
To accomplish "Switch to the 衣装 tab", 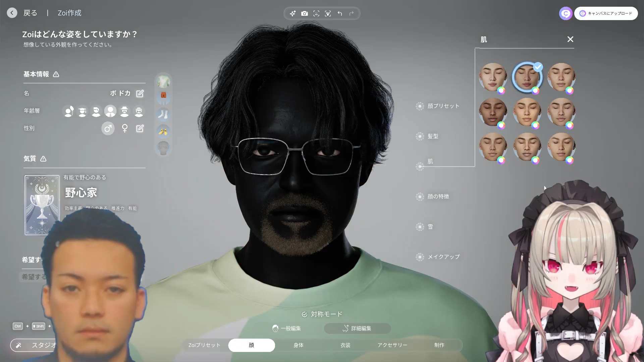I will coord(345,345).
